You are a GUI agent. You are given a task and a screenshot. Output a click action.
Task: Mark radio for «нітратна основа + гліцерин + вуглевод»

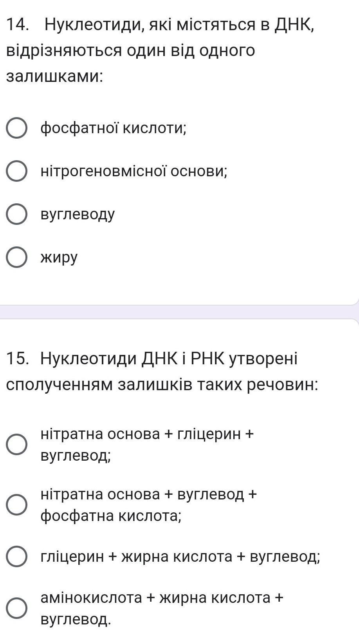pos(16,444)
